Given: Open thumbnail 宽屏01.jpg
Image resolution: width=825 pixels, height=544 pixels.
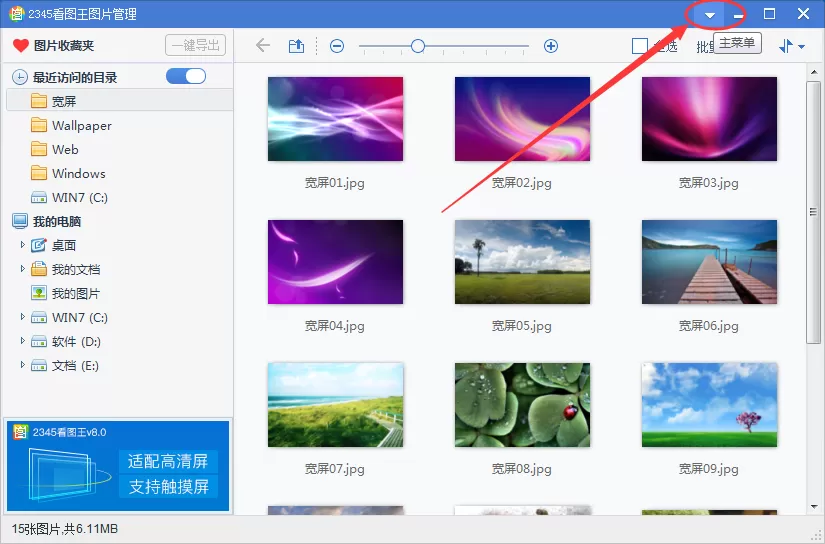Looking at the screenshot, I should [x=335, y=119].
